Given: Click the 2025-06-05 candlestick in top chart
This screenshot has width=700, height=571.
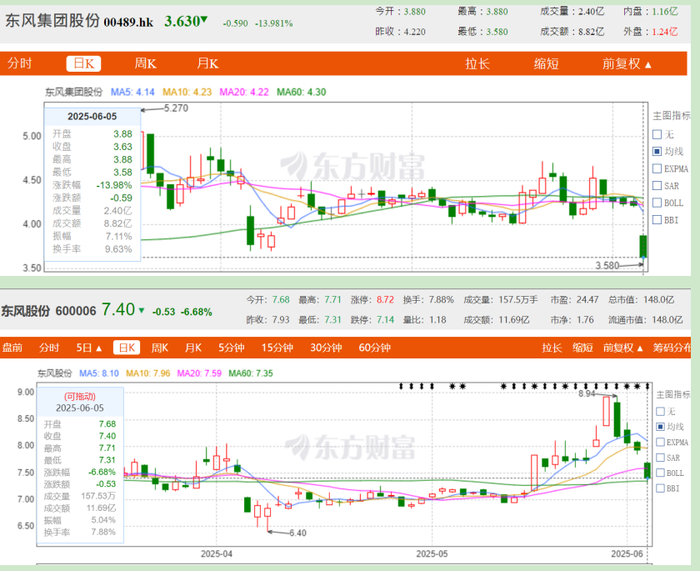Looking at the screenshot, I should 643,246.
